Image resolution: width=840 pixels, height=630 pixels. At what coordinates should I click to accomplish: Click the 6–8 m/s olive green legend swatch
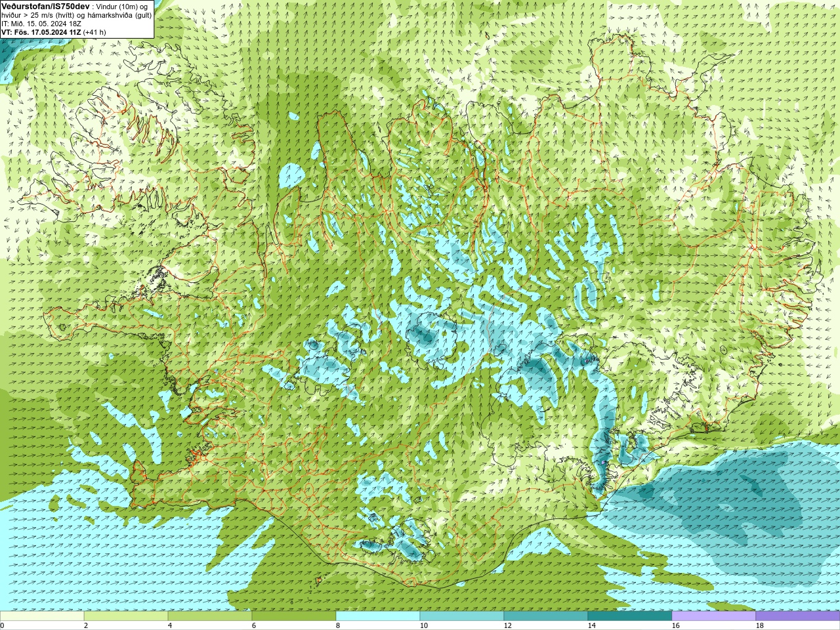pyautogui.click(x=294, y=616)
